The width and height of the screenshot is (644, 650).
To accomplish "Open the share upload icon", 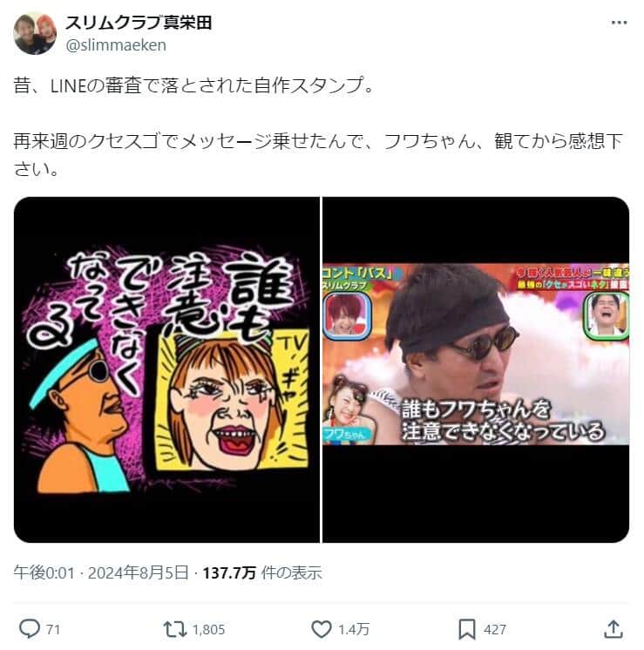I will [613, 629].
